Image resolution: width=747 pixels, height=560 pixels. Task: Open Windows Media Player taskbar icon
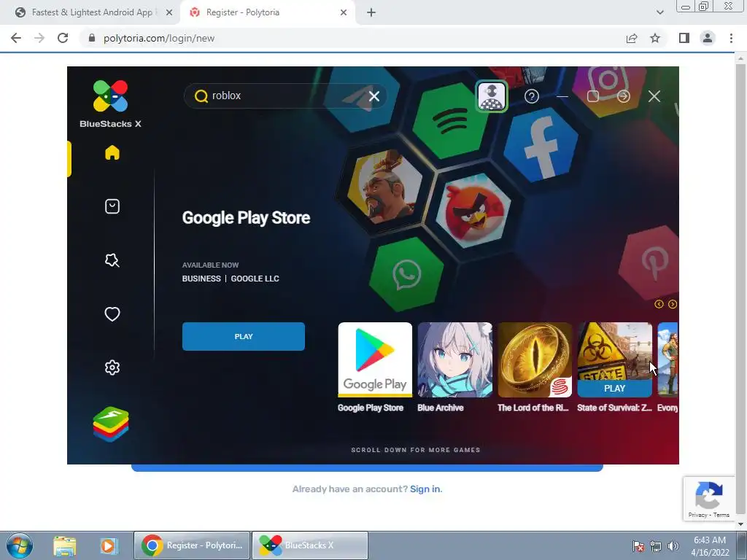point(108,545)
